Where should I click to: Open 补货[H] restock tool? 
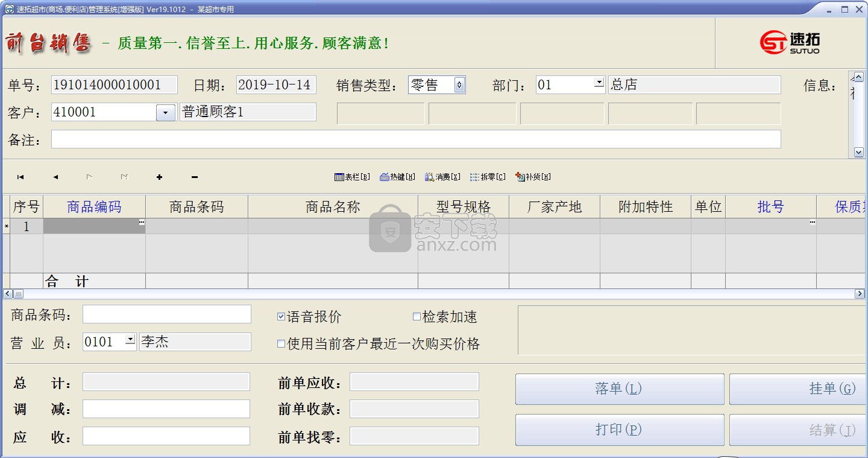point(533,177)
